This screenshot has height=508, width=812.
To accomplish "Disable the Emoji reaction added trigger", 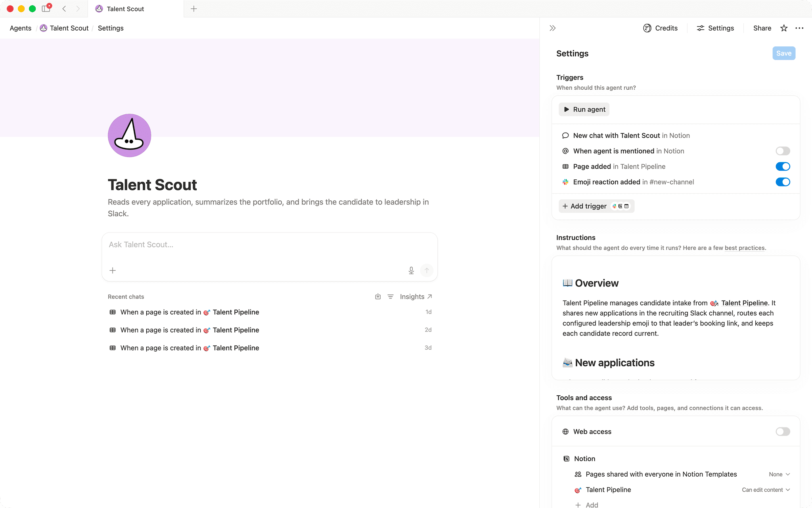I will pos(783,182).
